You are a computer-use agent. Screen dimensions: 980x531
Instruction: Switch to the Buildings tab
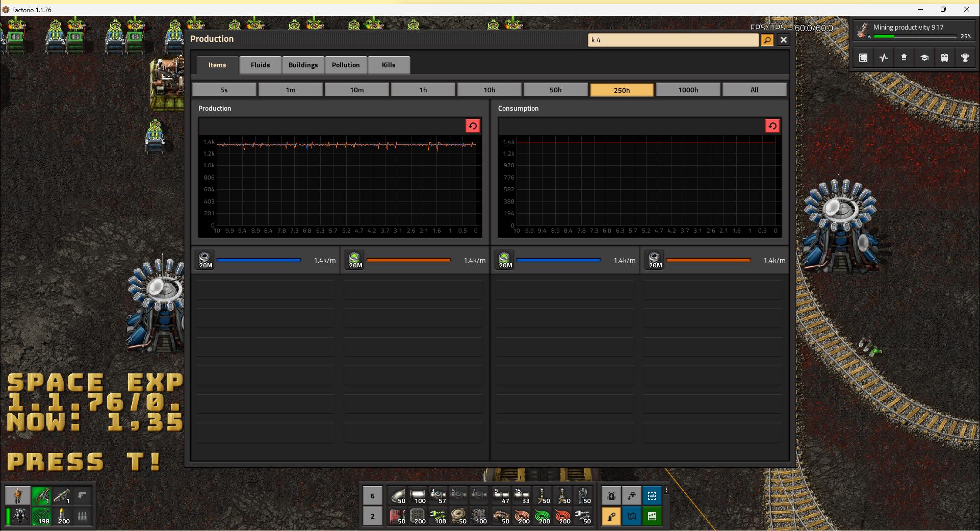coord(303,65)
